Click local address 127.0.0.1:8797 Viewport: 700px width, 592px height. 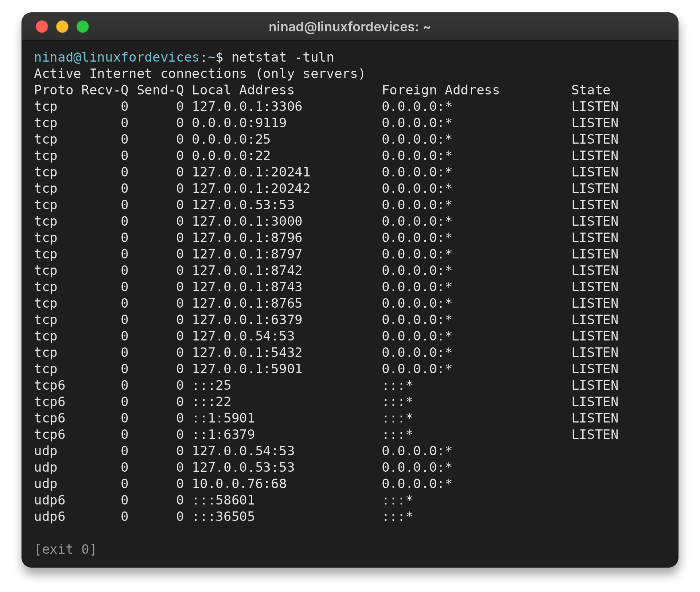[247, 254]
